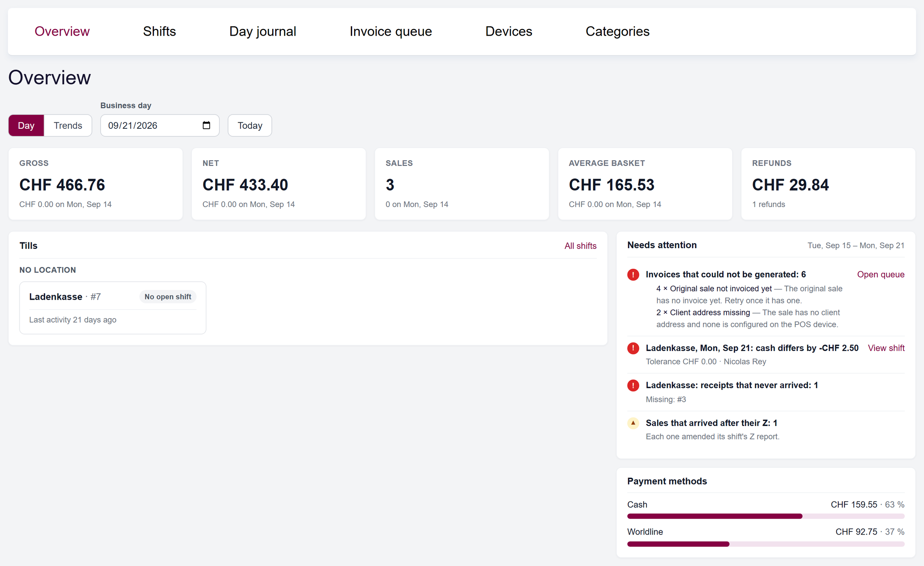This screenshot has width=924, height=566.
Task: Follow the Open queue link
Action: [880, 275]
